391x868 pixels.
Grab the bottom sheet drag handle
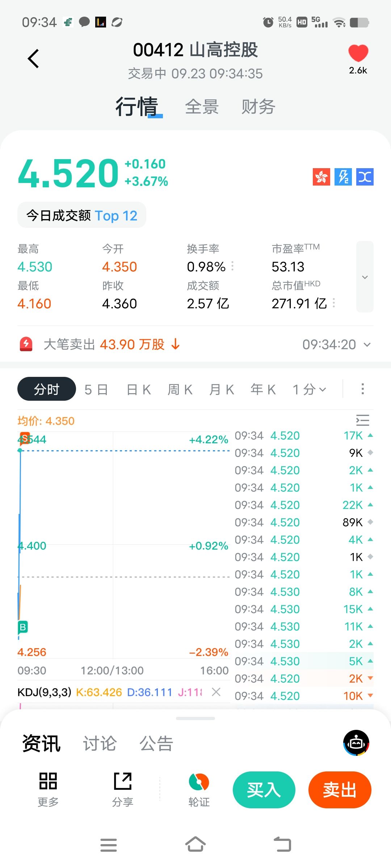coord(195,718)
